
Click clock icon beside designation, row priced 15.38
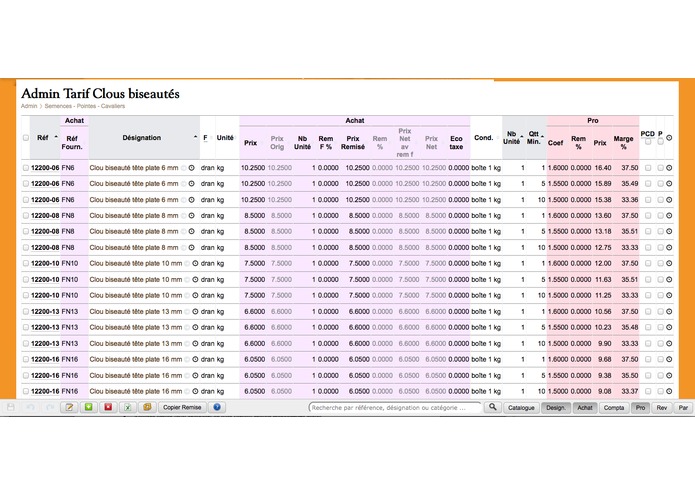click(191, 200)
